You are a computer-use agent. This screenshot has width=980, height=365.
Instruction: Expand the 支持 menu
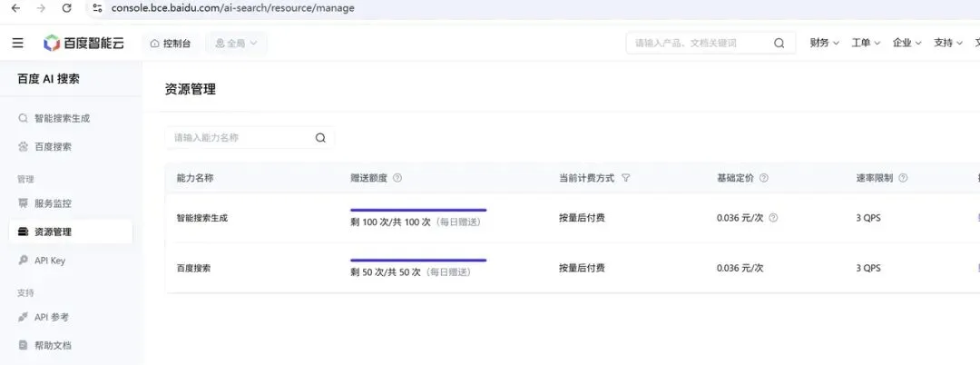[x=948, y=43]
